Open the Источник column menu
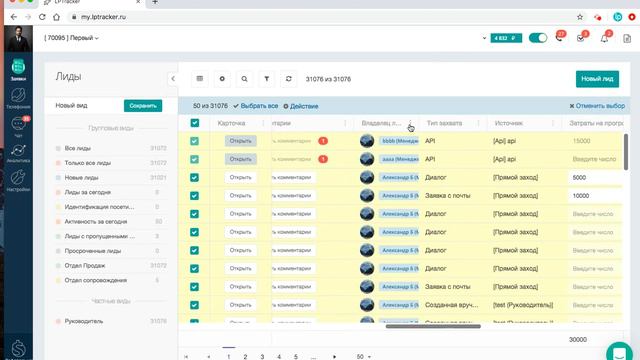The height and width of the screenshot is (360, 640). pyautogui.click(x=553, y=123)
